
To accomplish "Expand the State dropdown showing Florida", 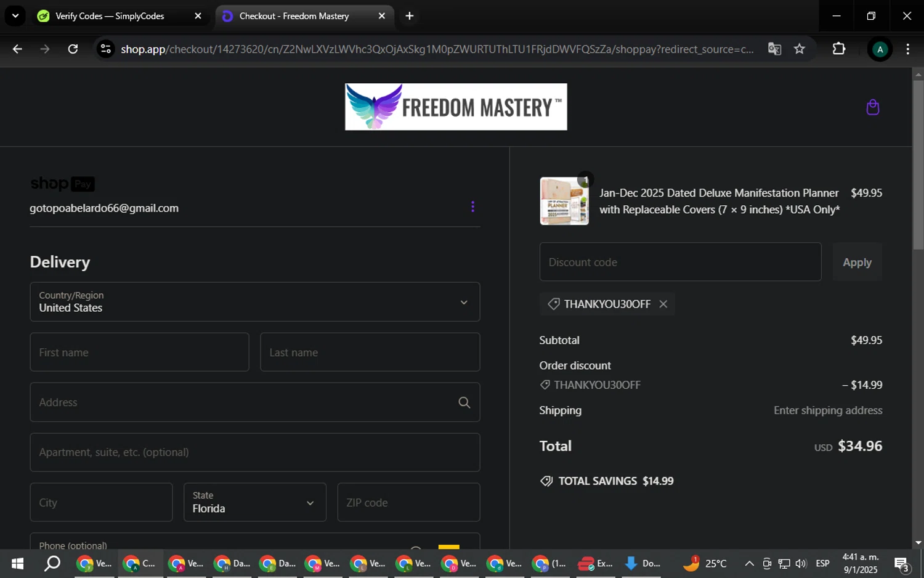I will point(255,502).
